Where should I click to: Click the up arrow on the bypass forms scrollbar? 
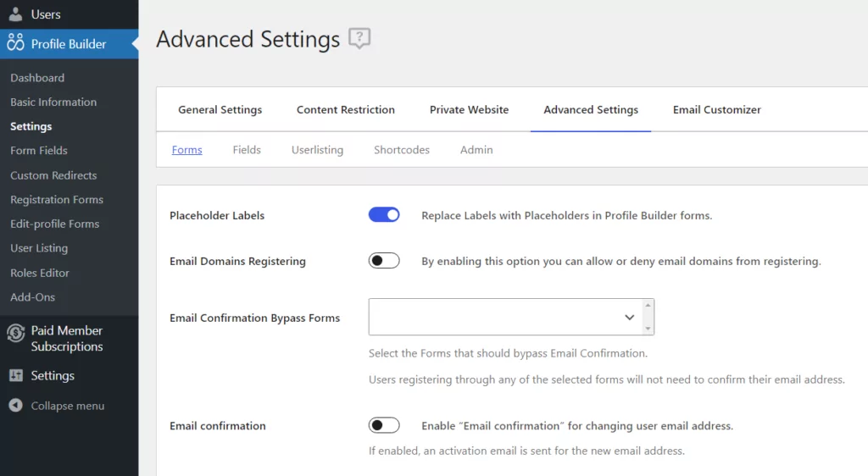coord(648,305)
